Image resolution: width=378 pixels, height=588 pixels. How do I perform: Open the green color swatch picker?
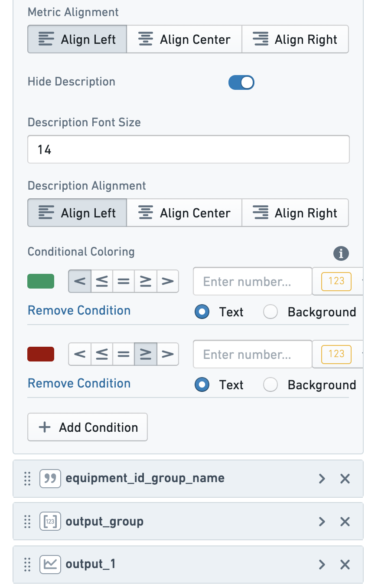[41, 281]
